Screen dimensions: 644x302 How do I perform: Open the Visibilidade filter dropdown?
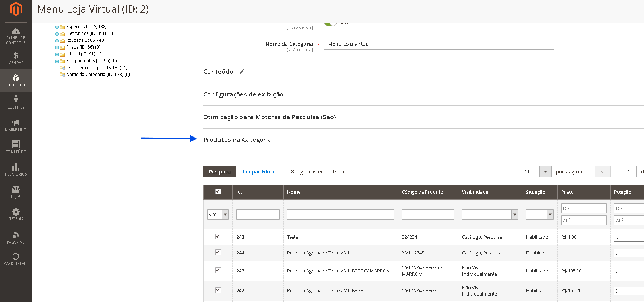point(490,215)
